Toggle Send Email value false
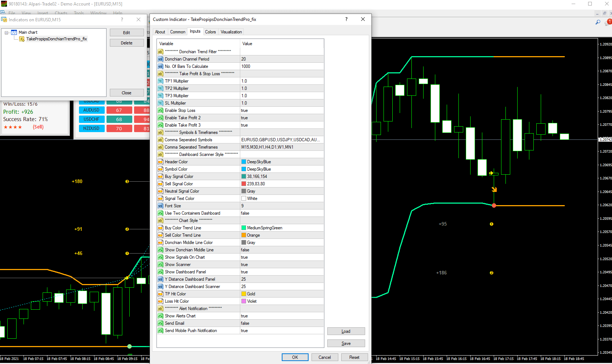Image resolution: width=612 pixels, height=364 pixels. 282,323
